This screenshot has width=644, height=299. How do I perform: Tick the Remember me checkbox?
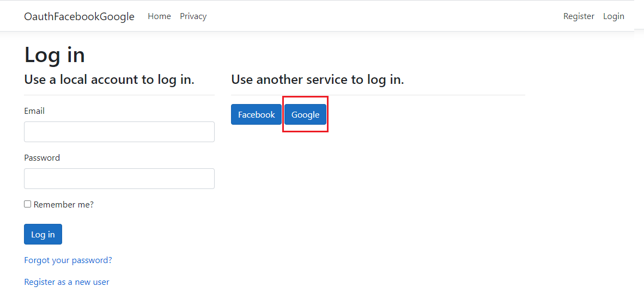28,204
